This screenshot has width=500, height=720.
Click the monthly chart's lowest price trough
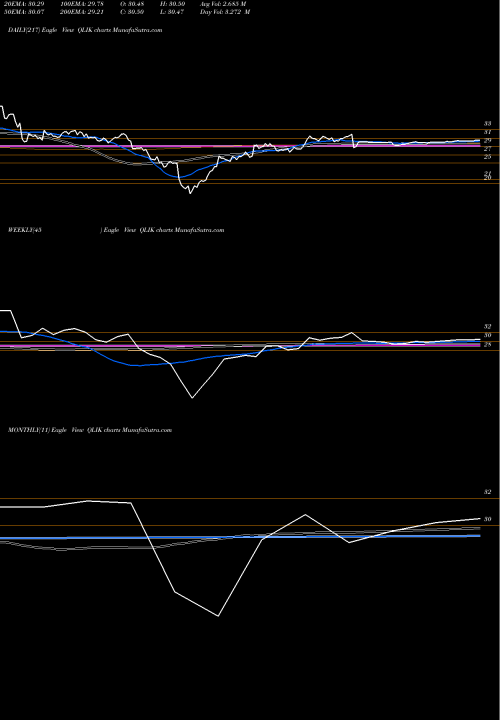coord(218,616)
